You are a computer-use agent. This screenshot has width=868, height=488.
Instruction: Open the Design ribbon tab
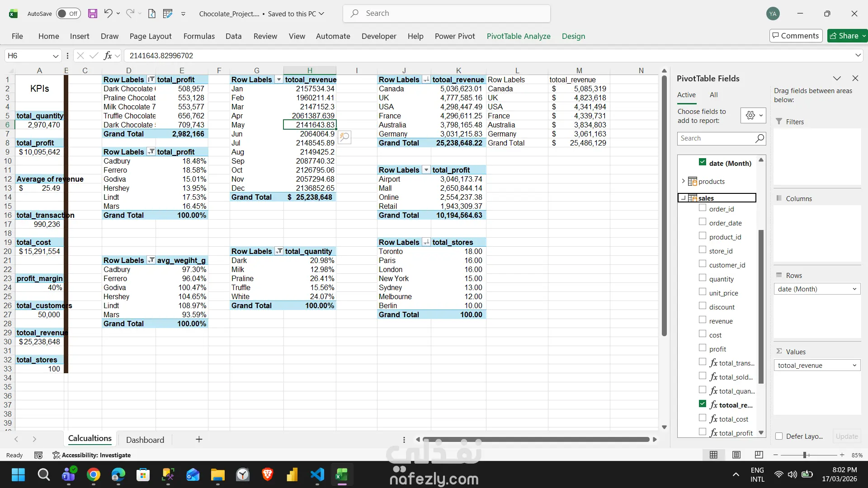[x=573, y=36]
